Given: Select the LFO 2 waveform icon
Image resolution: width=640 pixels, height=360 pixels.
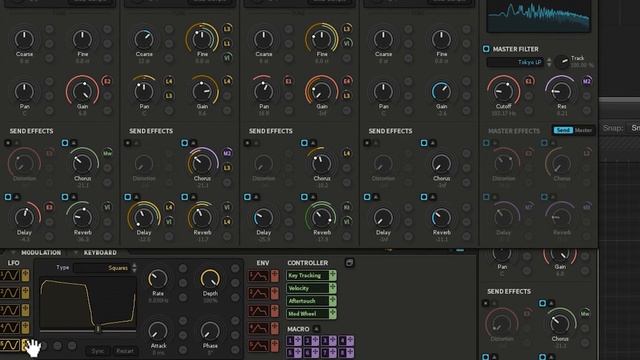Looking at the screenshot, I should (10, 293).
